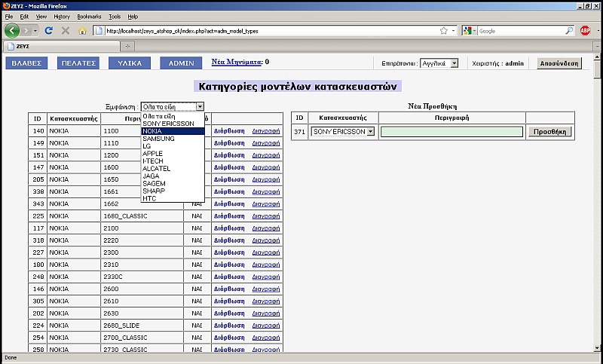Select NOKIA in the dropdown list
This screenshot has width=603, height=364.
[173, 131]
